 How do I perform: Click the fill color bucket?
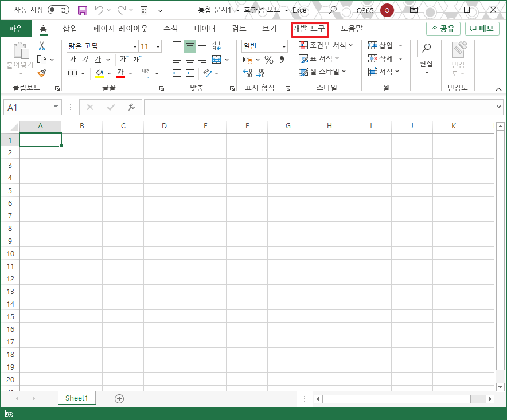99,73
